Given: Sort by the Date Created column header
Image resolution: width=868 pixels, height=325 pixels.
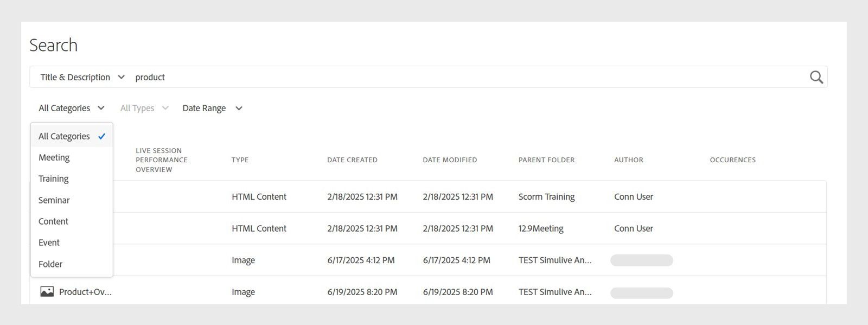Looking at the screenshot, I should [x=352, y=160].
